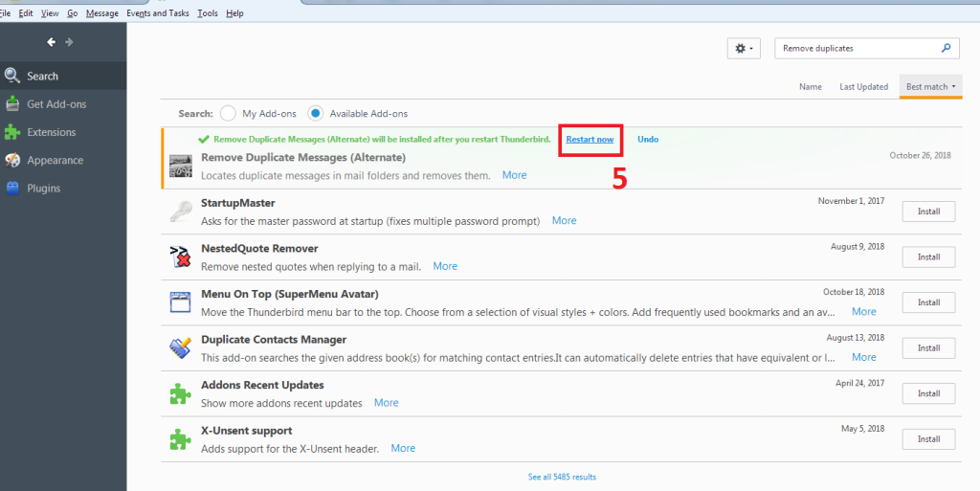
Task: Open More for Addons Recent Updates
Action: tap(387, 403)
